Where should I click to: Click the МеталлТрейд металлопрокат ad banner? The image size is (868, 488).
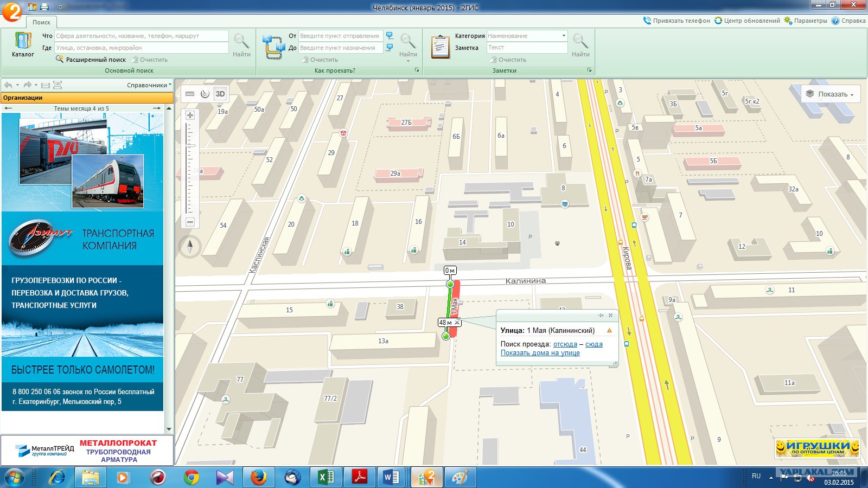click(87, 450)
